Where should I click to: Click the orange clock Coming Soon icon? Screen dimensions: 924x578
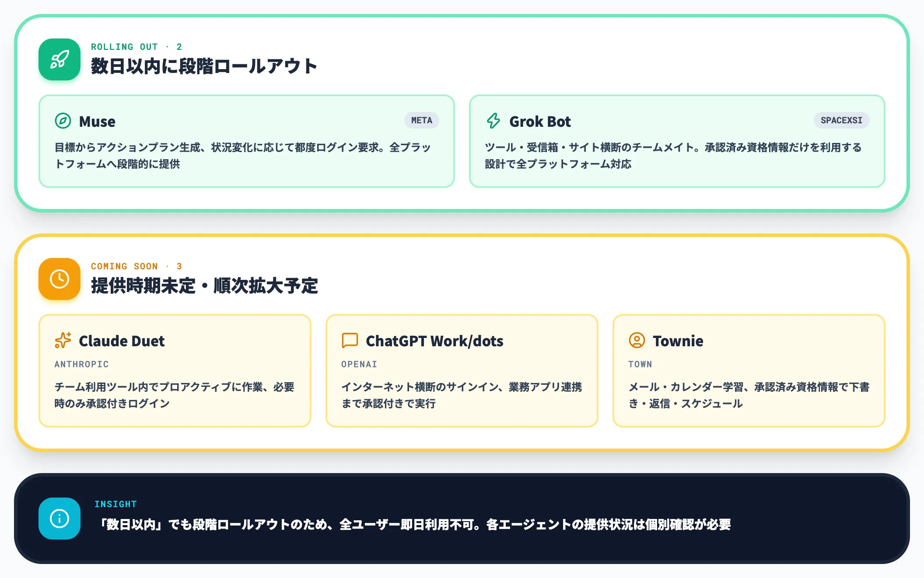(x=59, y=279)
